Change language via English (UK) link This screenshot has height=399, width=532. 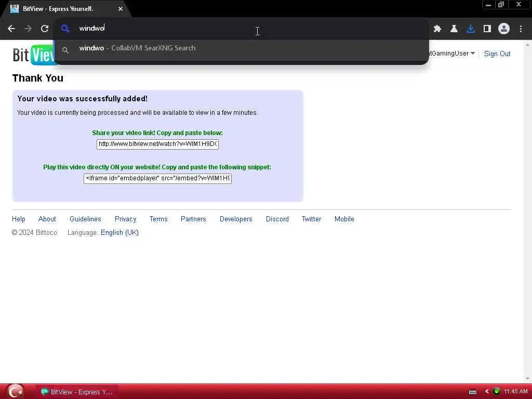[119, 233]
